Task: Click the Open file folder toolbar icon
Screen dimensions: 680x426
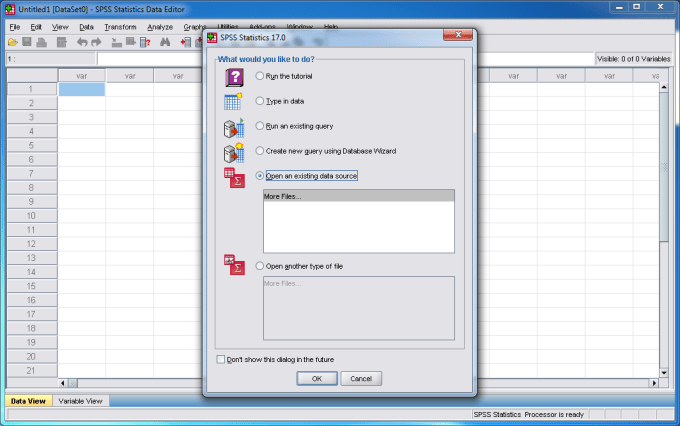Action: [x=13, y=42]
